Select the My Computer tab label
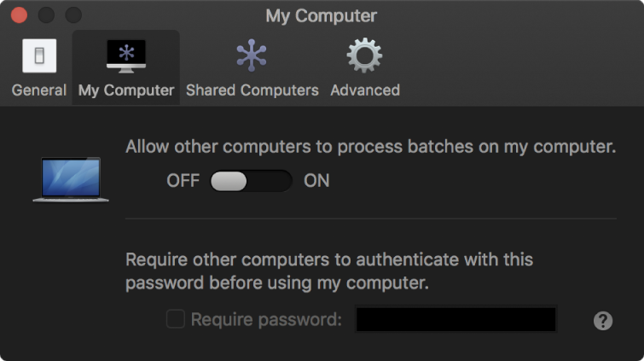 [x=126, y=90]
